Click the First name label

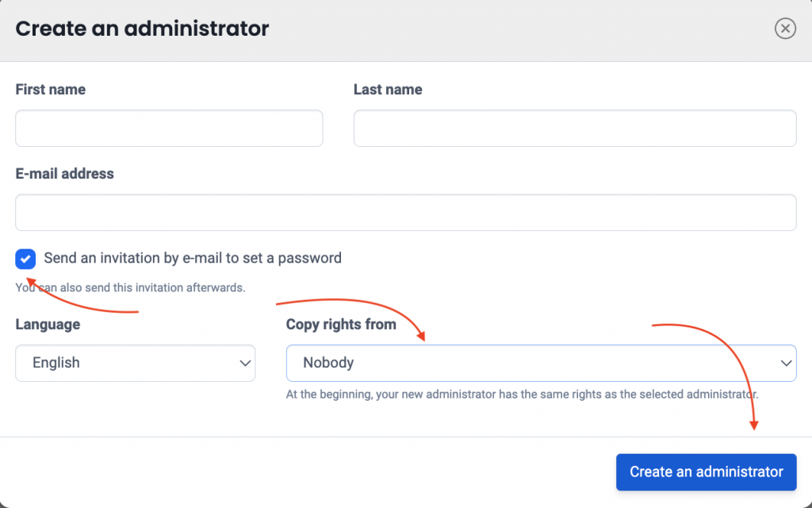coord(51,90)
